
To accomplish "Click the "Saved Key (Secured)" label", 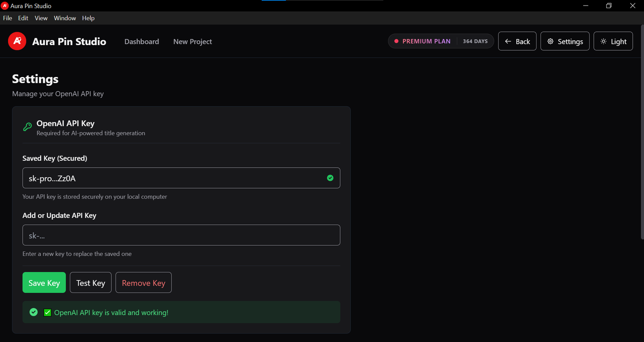I will [55, 158].
